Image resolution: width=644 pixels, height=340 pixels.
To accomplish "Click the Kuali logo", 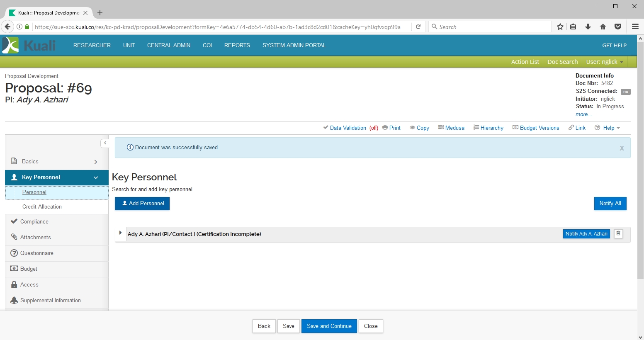I will point(29,45).
